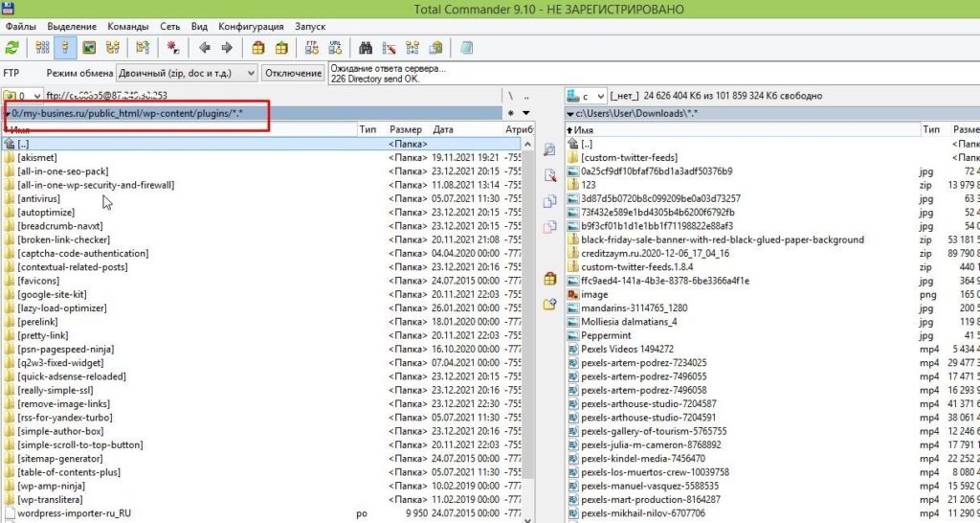Click the FTP connect toolbar icon
The height and width of the screenshot is (523, 980).
tap(311, 47)
